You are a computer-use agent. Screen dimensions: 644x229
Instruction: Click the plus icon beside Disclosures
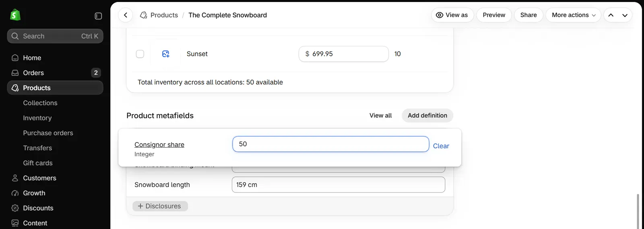click(x=140, y=206)
